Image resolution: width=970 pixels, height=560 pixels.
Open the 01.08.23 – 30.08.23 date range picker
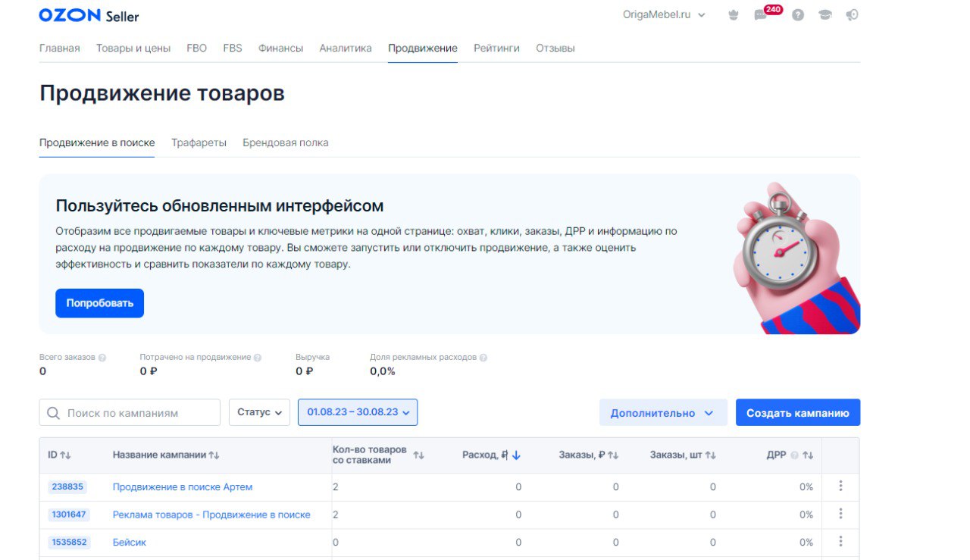click(358, 412)
